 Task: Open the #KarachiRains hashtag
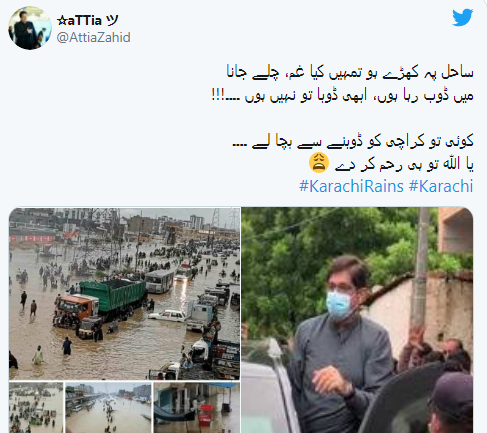[x=351, y=186]
